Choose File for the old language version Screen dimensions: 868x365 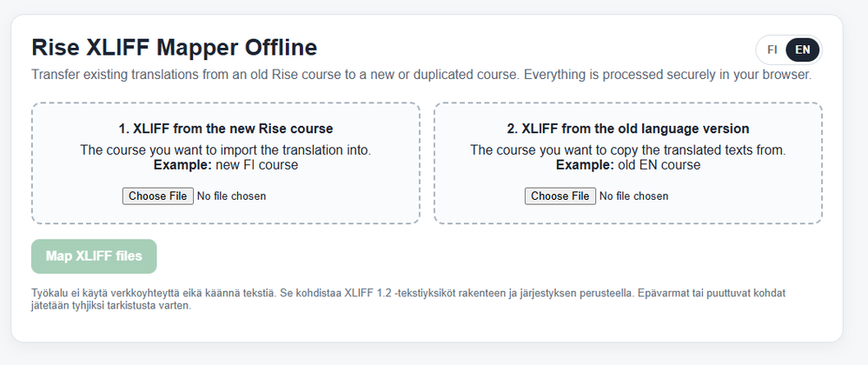click(x=560, y=196)
